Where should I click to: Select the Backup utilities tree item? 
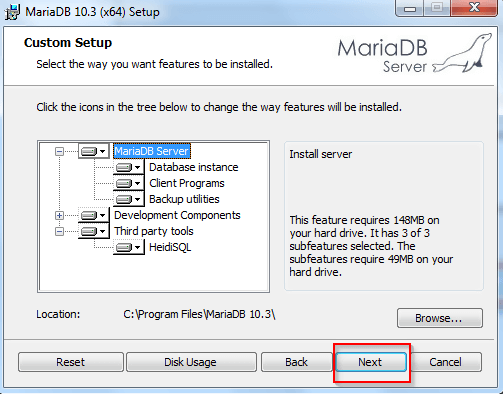[x=184, y=199]
